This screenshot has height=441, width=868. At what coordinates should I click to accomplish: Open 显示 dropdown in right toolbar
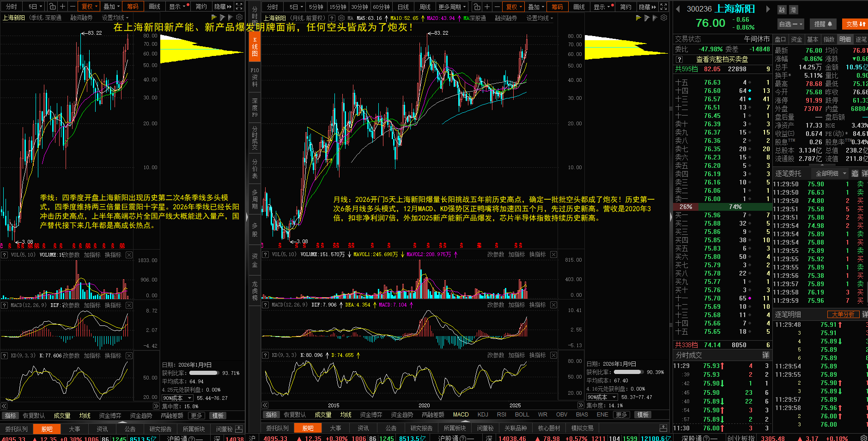click(603, 6)
